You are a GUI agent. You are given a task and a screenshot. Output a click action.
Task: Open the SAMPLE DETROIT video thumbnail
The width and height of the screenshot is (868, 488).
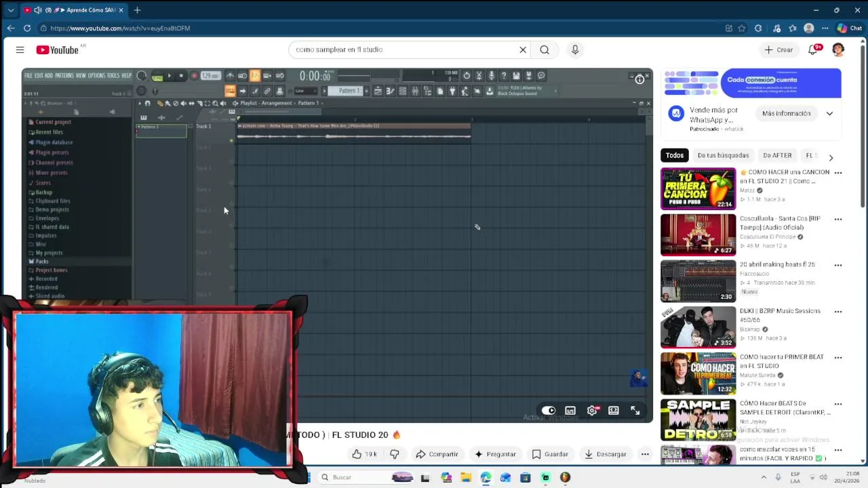pyautogui.click(x=698, y=420)
